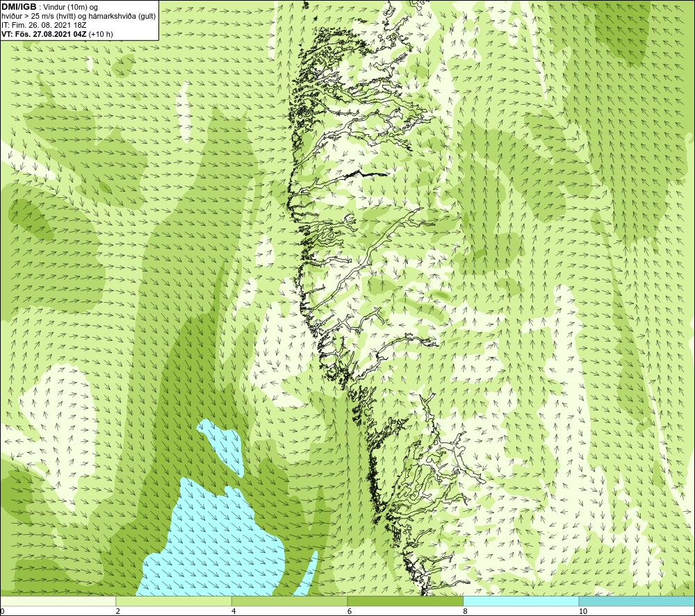Click the teal legend swatch above 10
This screenshot has width=695, height=616.
[x=637, y=601]
